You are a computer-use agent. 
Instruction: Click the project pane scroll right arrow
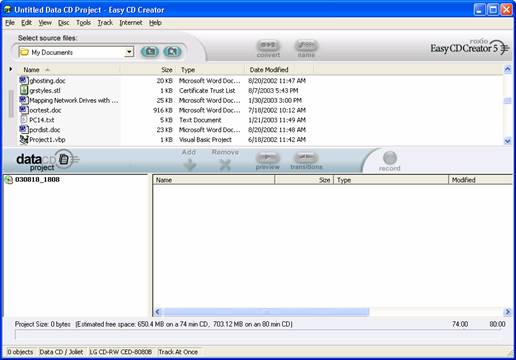point(507,312)
